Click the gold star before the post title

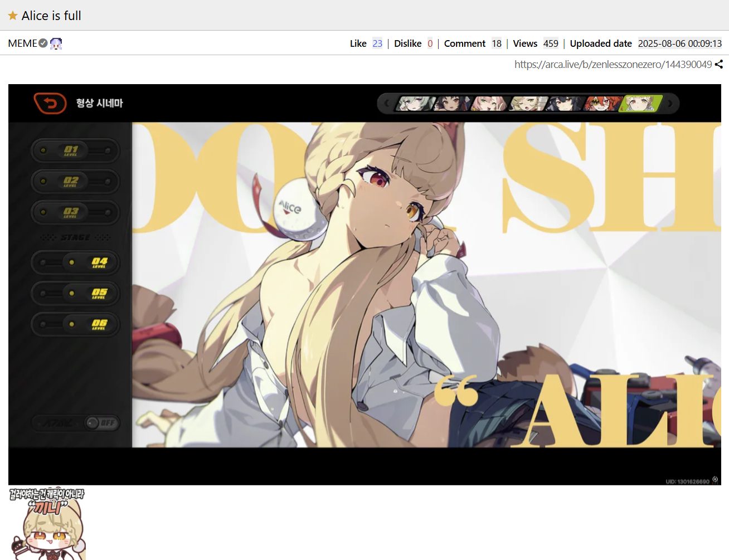tap(13, 16)
